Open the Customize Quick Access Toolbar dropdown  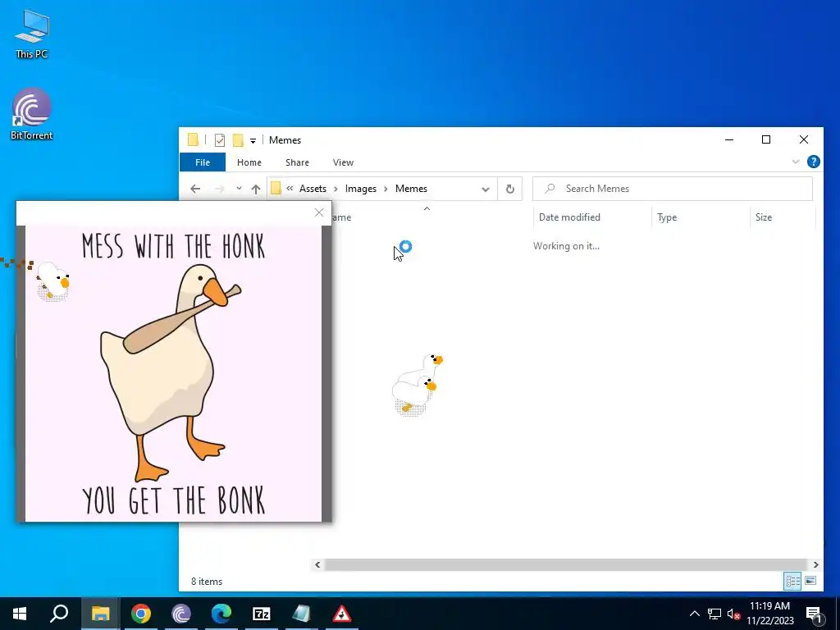253,141
